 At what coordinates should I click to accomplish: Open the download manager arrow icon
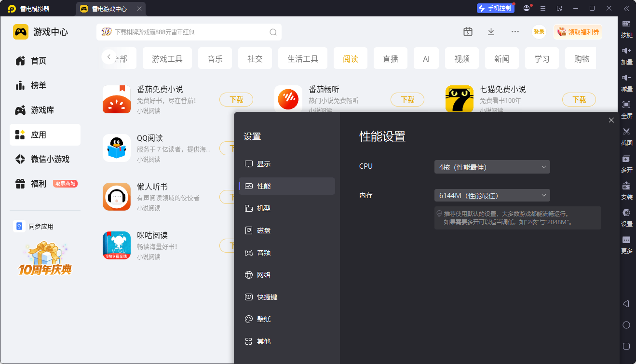pos(491,32)
